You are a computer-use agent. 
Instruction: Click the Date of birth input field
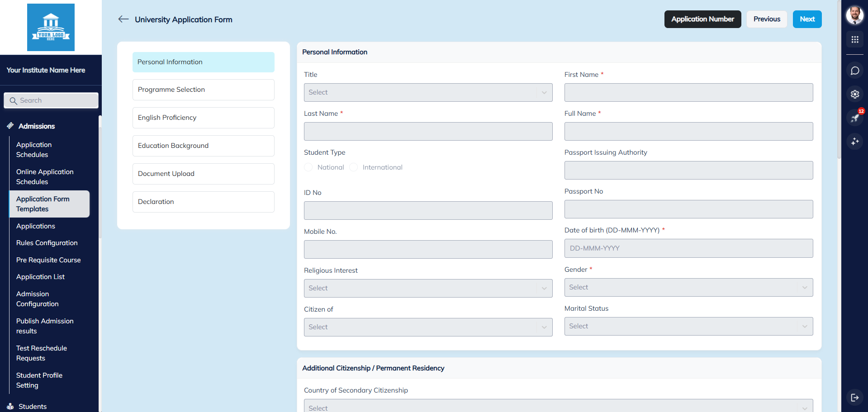click(x=688, y=248)
